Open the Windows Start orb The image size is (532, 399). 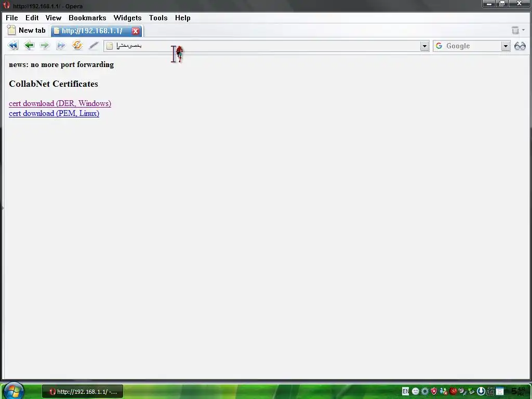point(14,391)
